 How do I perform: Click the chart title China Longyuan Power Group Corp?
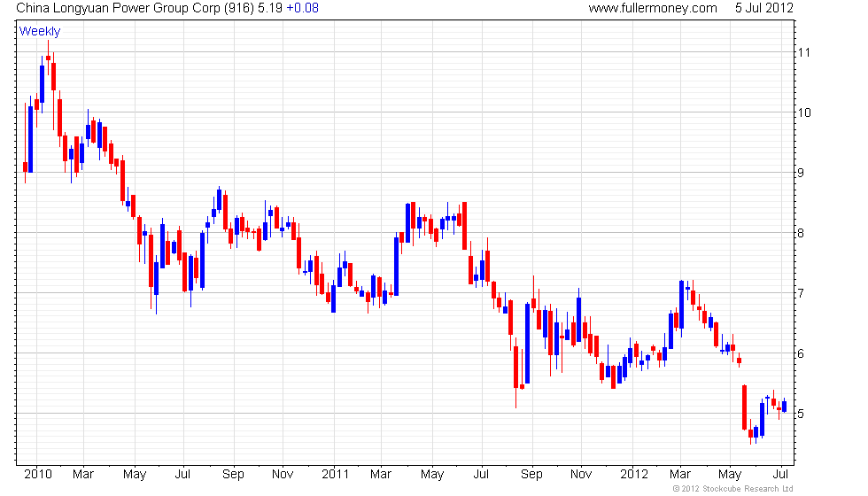point(119,8)
